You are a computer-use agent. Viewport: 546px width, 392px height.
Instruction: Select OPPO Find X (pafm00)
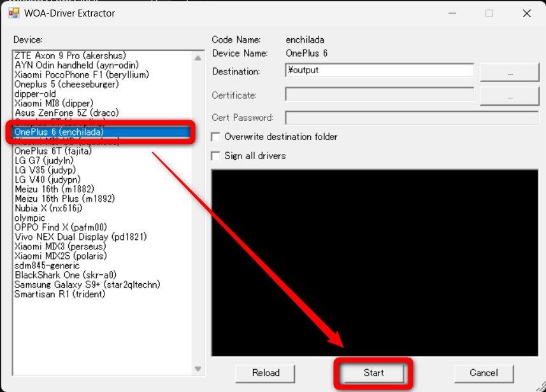click(61, 227)
